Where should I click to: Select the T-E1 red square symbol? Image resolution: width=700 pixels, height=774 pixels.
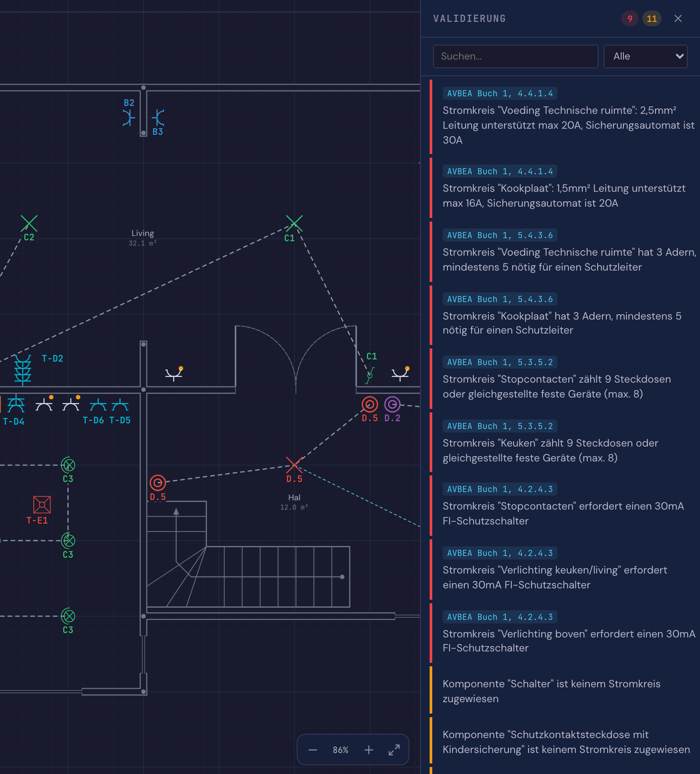click(42, 504)
